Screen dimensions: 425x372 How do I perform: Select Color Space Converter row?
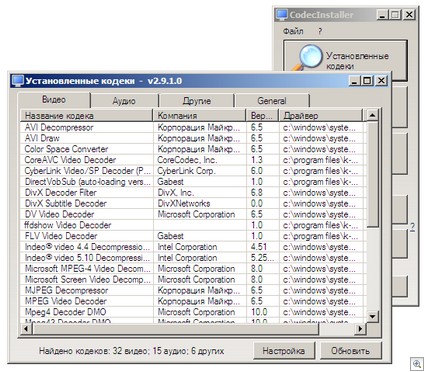194,149
